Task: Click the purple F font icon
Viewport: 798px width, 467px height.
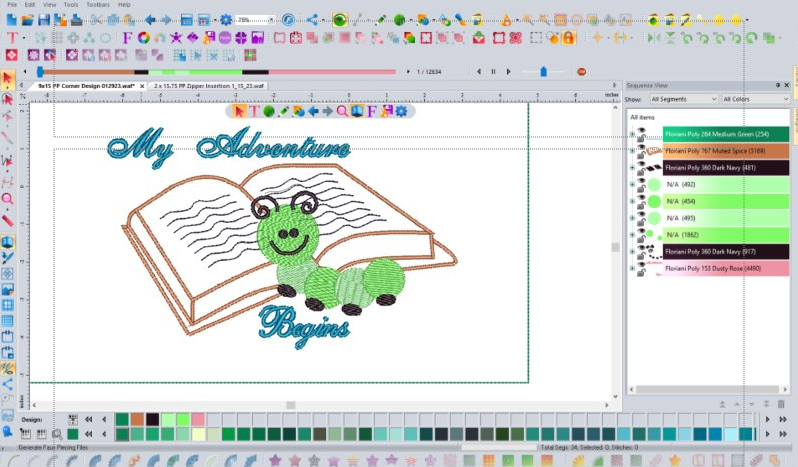Action: (127, 37)
